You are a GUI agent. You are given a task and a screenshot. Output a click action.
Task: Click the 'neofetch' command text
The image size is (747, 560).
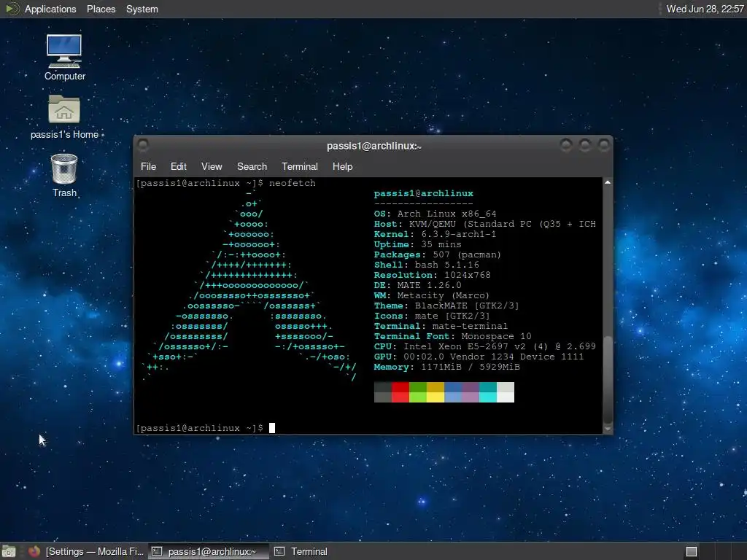(x=292, y=183)
